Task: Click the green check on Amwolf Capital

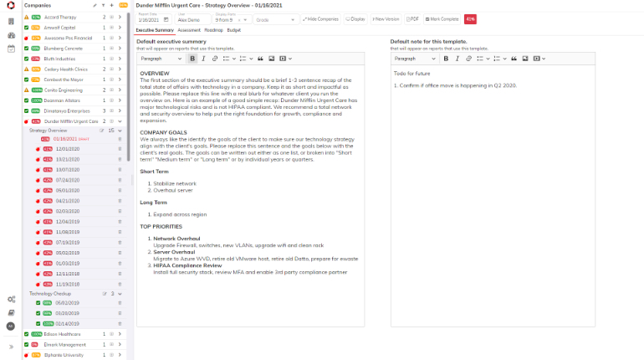Action: [x=26, y=28]
